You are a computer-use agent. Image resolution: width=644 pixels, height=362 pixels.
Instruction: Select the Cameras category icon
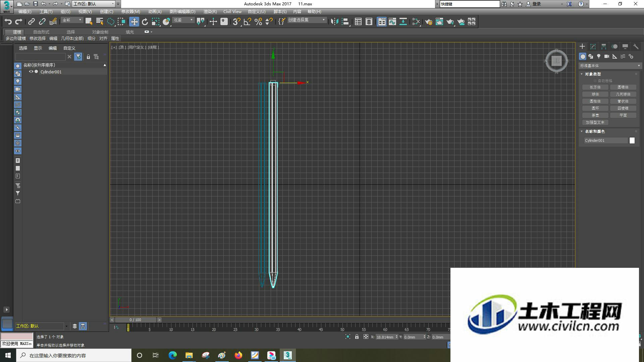[607, 56]
